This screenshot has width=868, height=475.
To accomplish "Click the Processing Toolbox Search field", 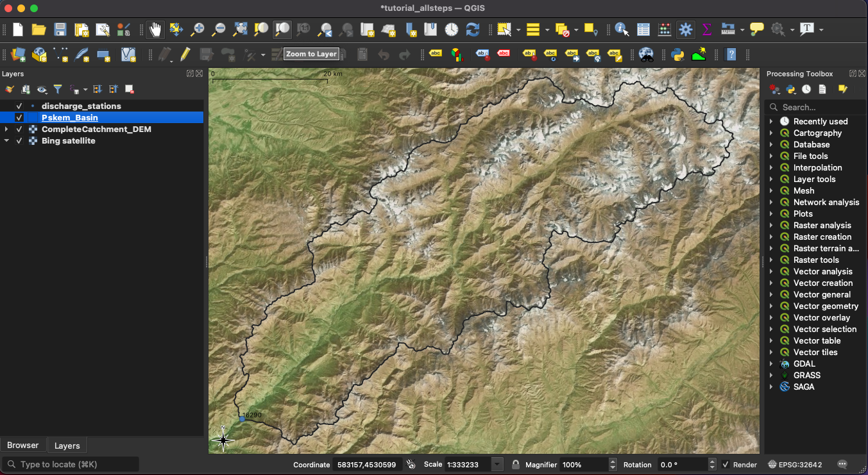I will coord(816,107).
